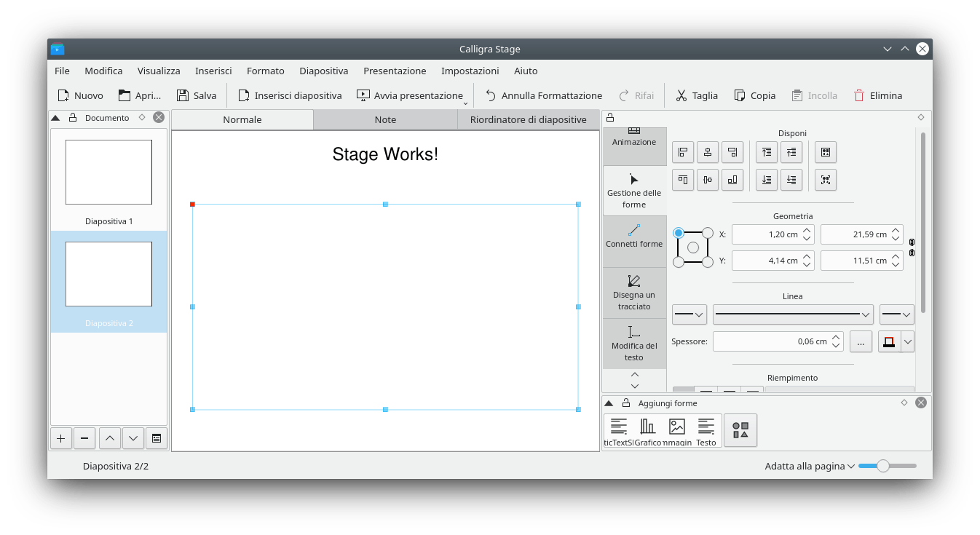Add a Testo shape from Aggiungi forme
The image size is (980, 535).
point(706,431)
